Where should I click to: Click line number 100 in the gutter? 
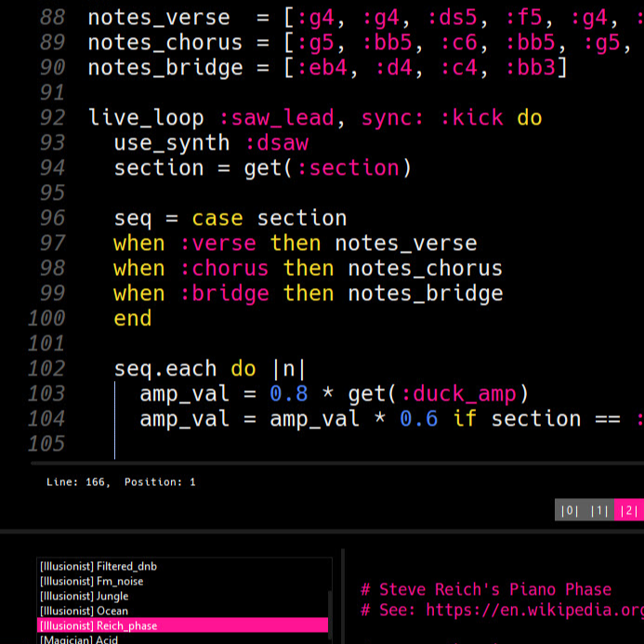pos(46,318)
